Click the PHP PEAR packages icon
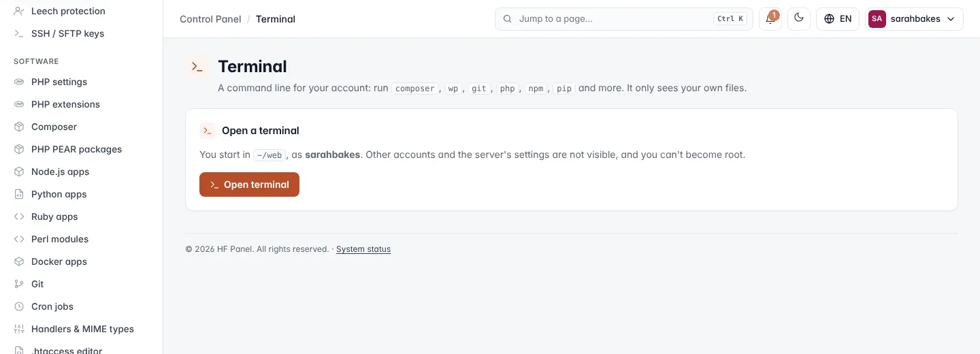This screenshot has height=354, width=980. [19, 149]
